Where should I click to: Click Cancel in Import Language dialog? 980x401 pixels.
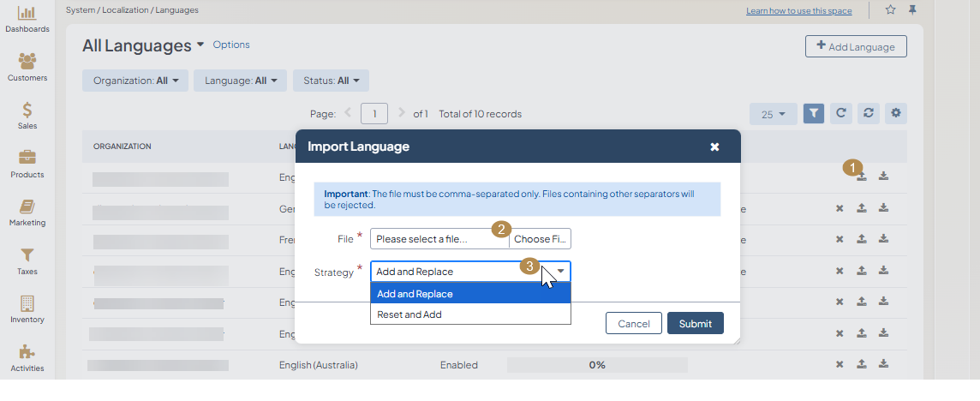coord(633,323)
